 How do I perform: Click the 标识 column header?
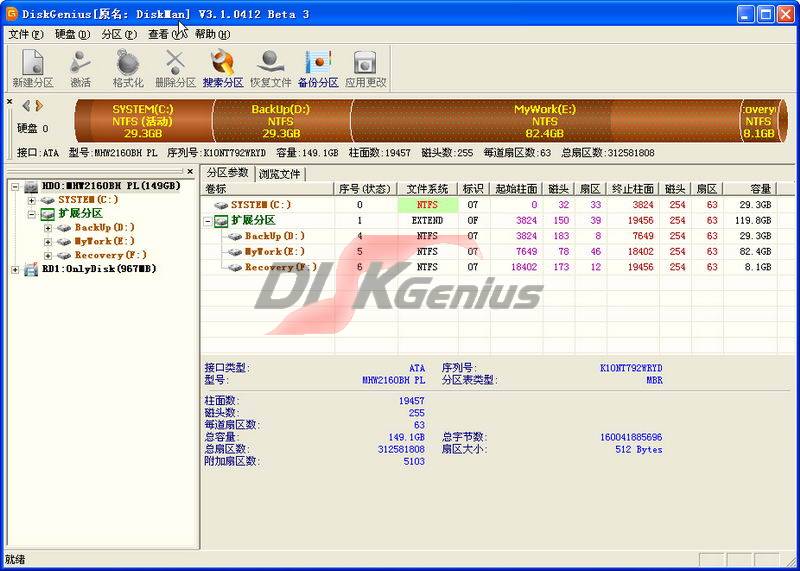[x=473, y=189]
